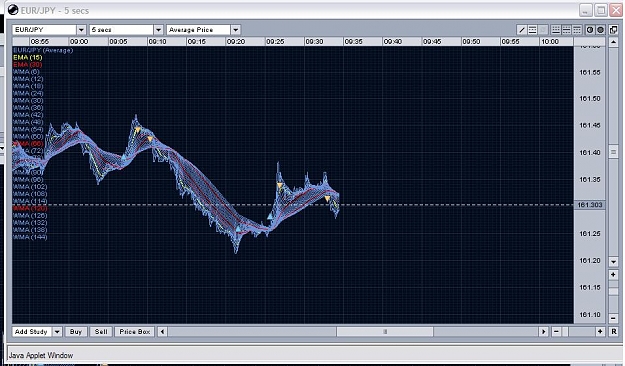625x366 pixels.
Task: Select the EMA (30) legend entry
Action: (28, 65)
